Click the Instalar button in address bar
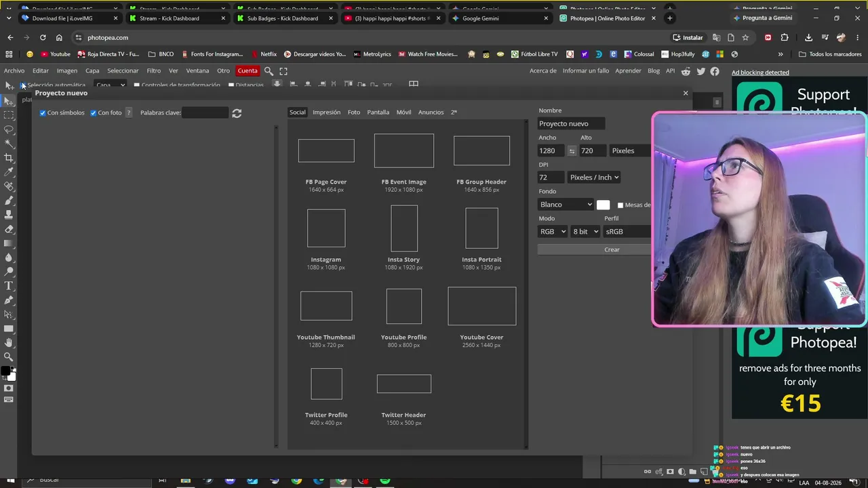This screenshot has height=488, width=868. [688, 37]
